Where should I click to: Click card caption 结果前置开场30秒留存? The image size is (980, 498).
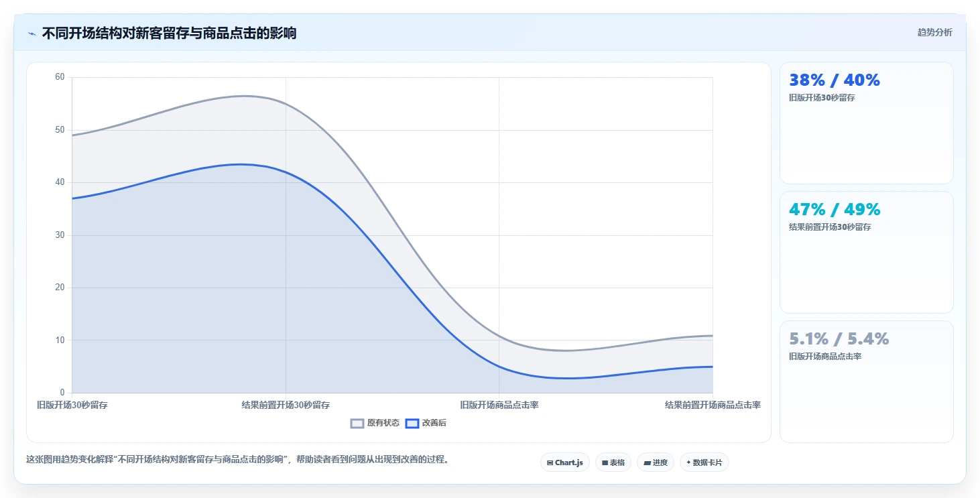[830, 227]
